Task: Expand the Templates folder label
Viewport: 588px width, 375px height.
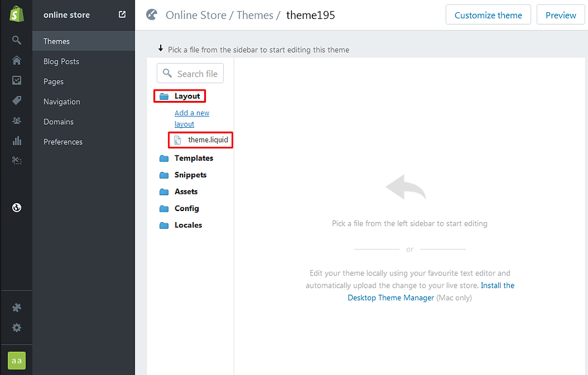Action: pyautogui.click(x=194, y=158)
